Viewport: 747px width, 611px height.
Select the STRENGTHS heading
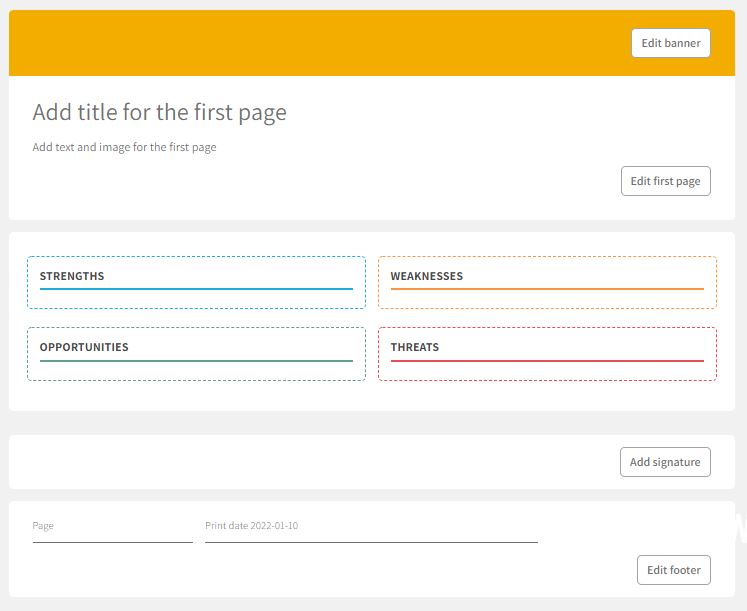72,276
